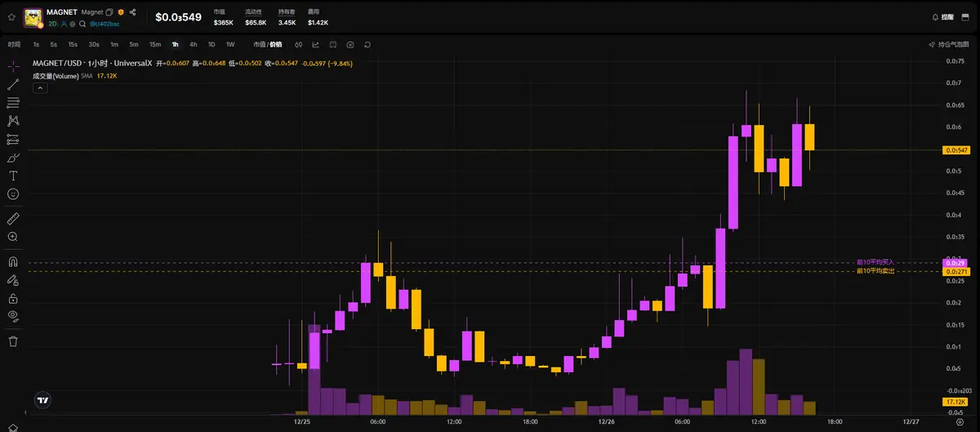This screenshot has width=980, height=432.
Task: Select the zoom-in magnifier tool
Action: [13, 237]
